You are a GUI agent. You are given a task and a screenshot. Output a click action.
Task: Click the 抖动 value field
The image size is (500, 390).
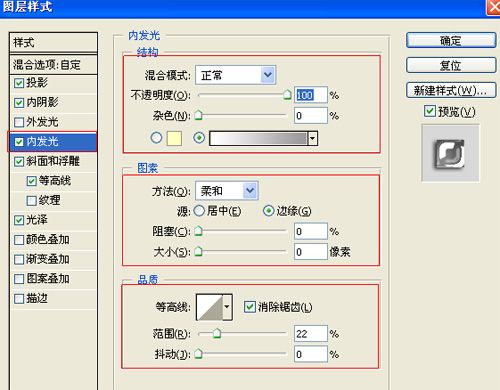[x=311, y=354]
